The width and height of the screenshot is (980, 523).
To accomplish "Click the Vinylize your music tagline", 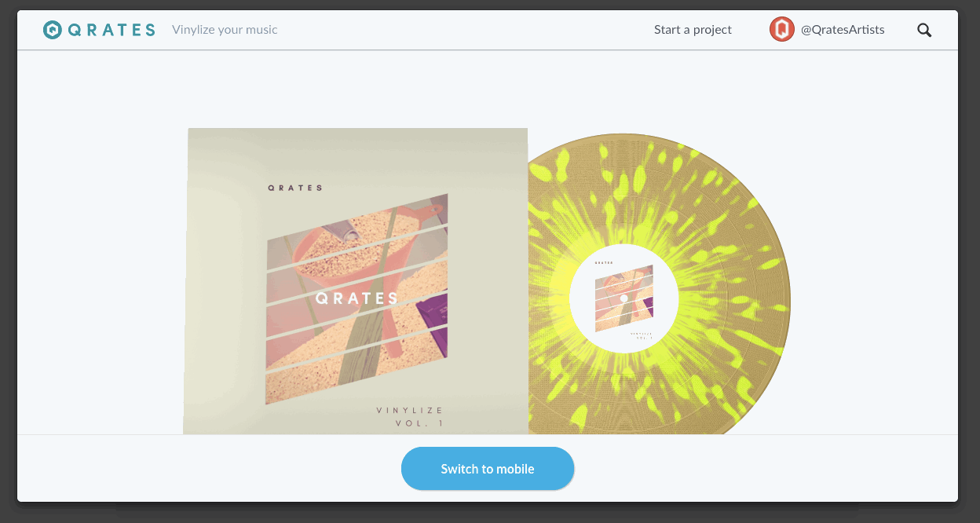I will coord(225,30).
